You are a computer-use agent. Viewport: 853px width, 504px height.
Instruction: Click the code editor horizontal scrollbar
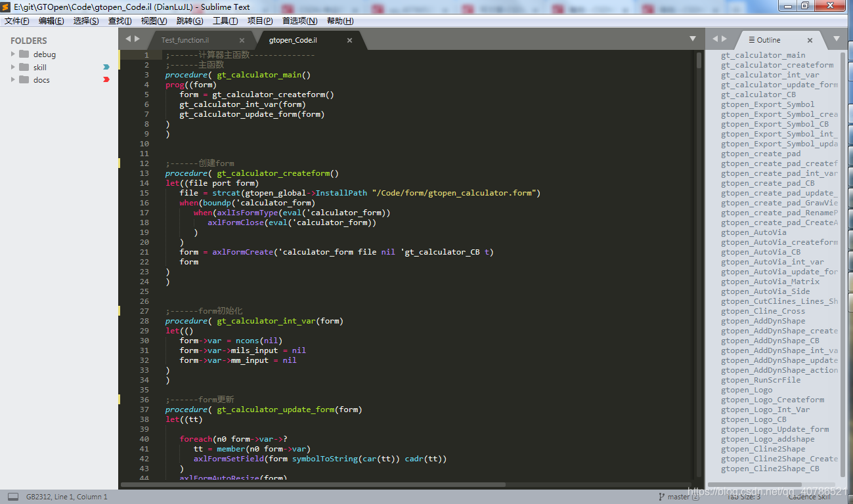point(313,484)
